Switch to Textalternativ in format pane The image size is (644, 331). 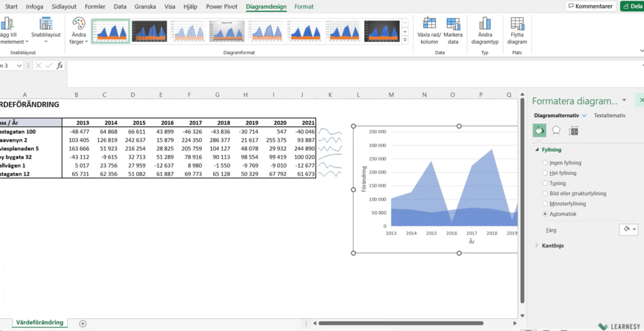tap(609, 116)
